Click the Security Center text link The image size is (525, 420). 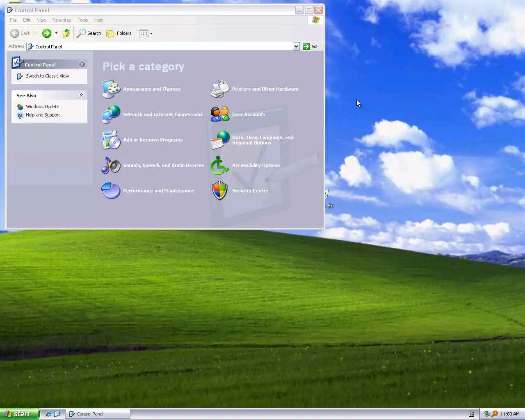pos(250,191)
